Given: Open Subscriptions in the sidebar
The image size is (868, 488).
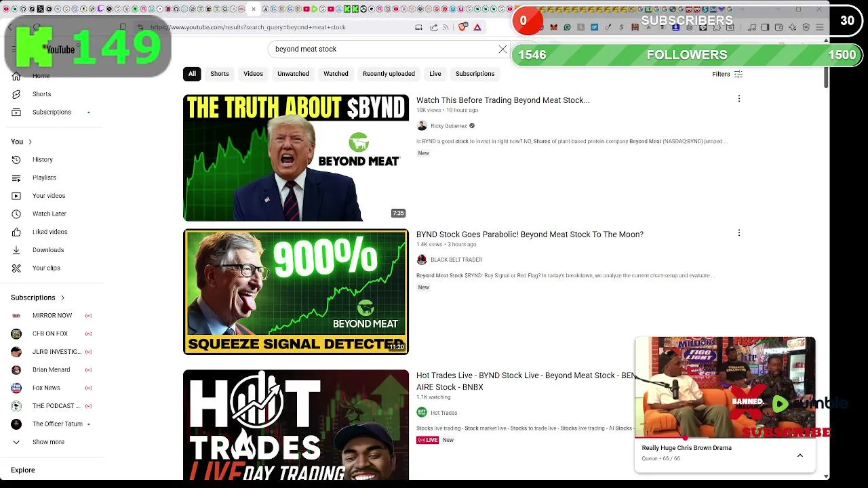Looking at the screenshot, I should pyautogui.click(x=52, y=112).
